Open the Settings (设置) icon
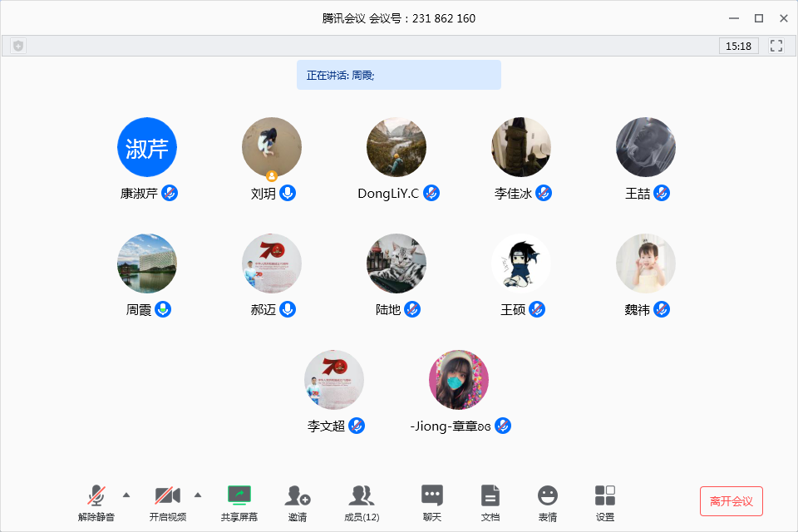 click(x=605, y=496)
